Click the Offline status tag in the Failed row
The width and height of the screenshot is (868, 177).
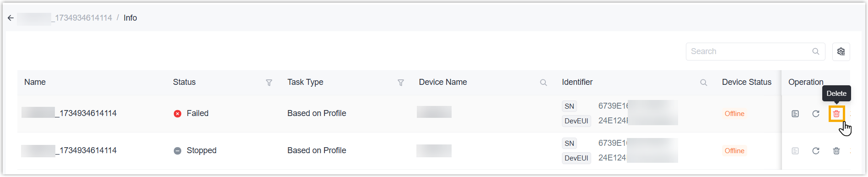tap(734, 114)
